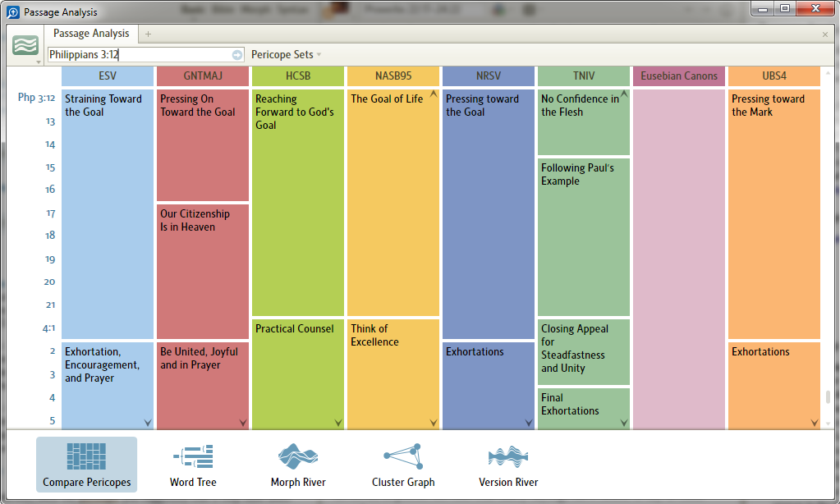Click the Passage Analysis panel icon
The image size is (840, 504).
[x=25, y=45]
